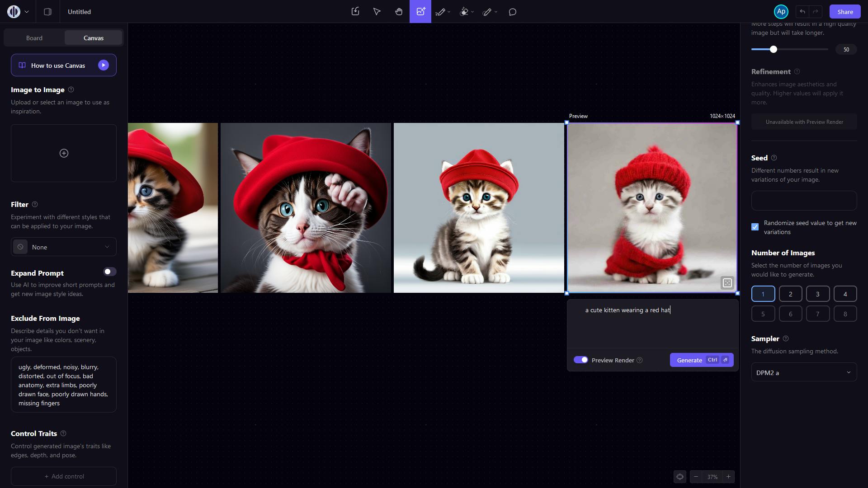Click the import image icon
Screen dimensions: 868x488
[x=355, y=12]
